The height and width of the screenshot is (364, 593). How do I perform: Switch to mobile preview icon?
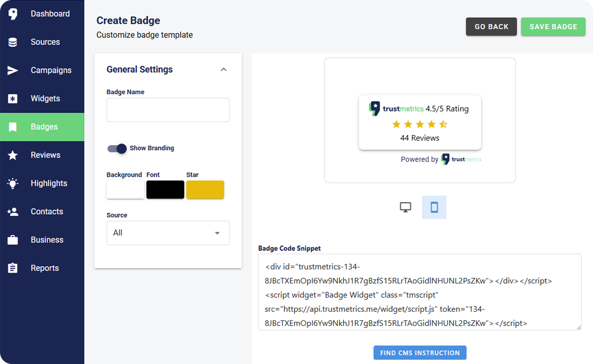click(x=434, y=207)
